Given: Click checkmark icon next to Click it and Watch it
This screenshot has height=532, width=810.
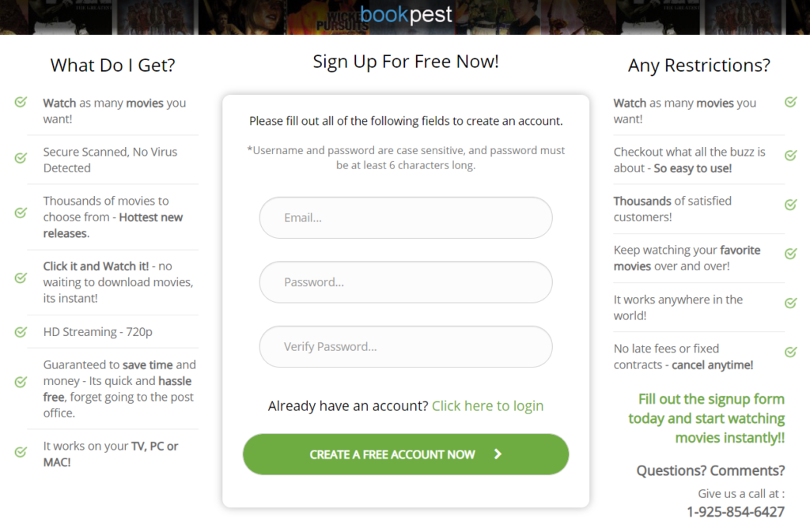Looking at the screenshot, I should tap(21, 277).
